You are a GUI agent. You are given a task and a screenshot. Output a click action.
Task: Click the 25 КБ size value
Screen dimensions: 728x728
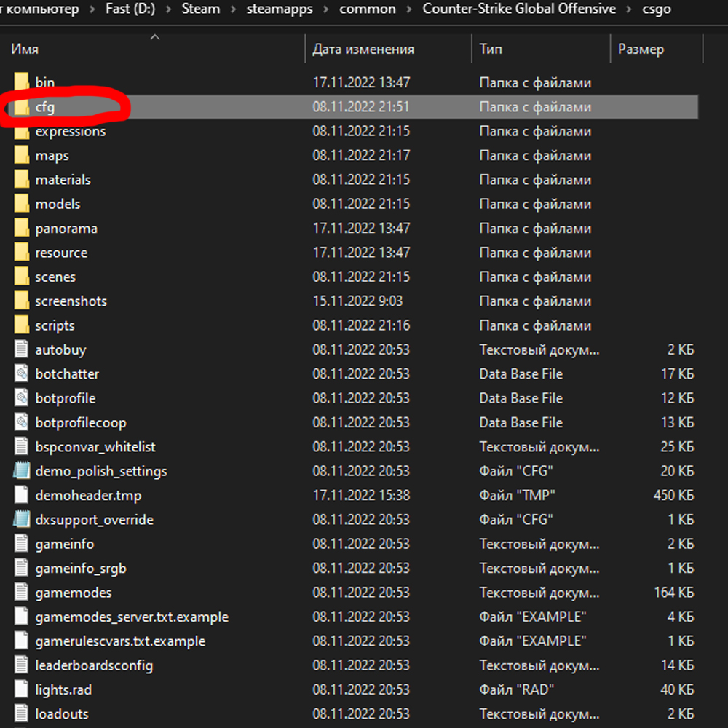[677, 447]
